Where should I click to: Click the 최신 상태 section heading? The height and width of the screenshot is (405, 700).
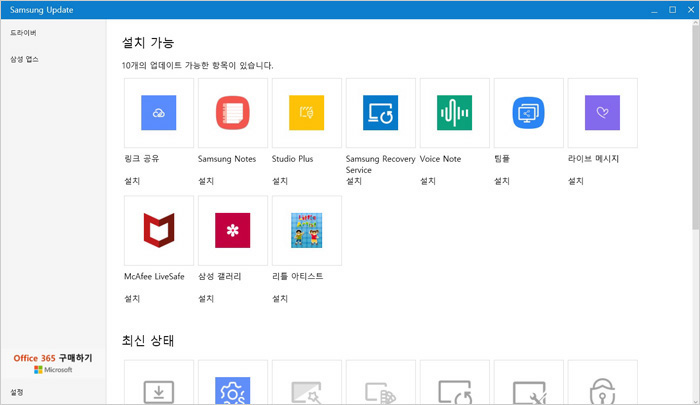pyautogui.click(x=148, y=341)
